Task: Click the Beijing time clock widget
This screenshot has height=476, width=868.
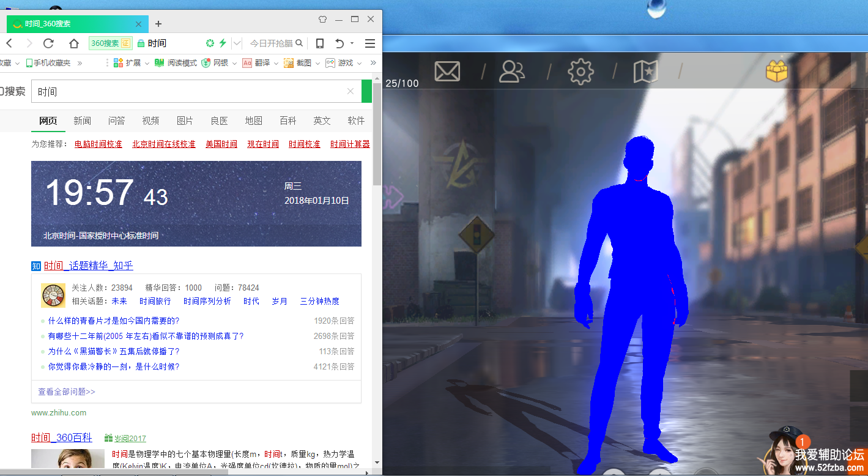Action: coord(196,204)
